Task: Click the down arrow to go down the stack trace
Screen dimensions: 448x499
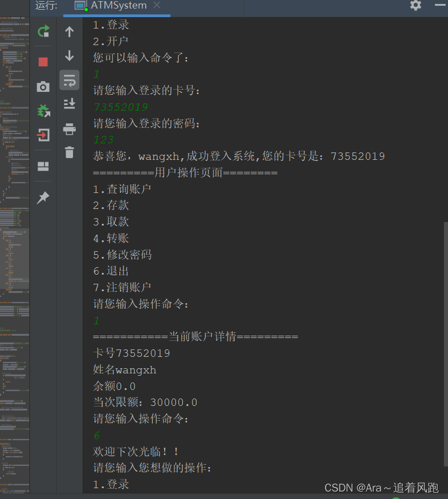Action: tap(69, 55)
